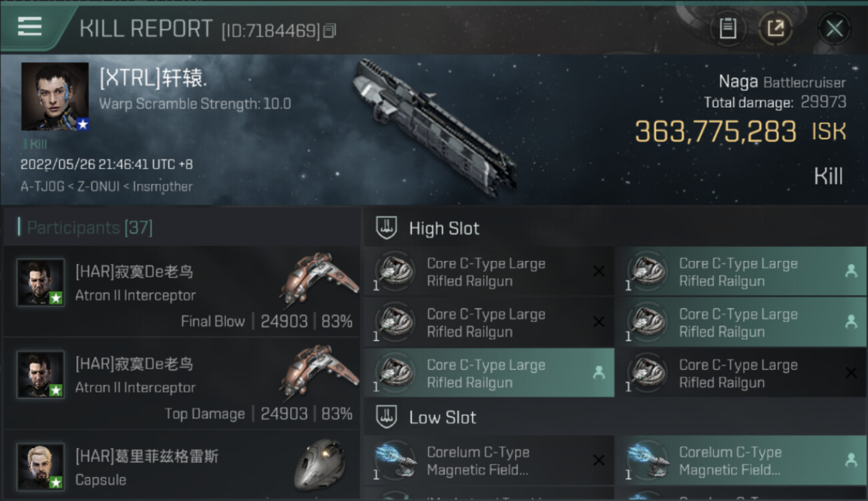Copy the kill report ID
This screenshot has width=868, height=501.
330,31
